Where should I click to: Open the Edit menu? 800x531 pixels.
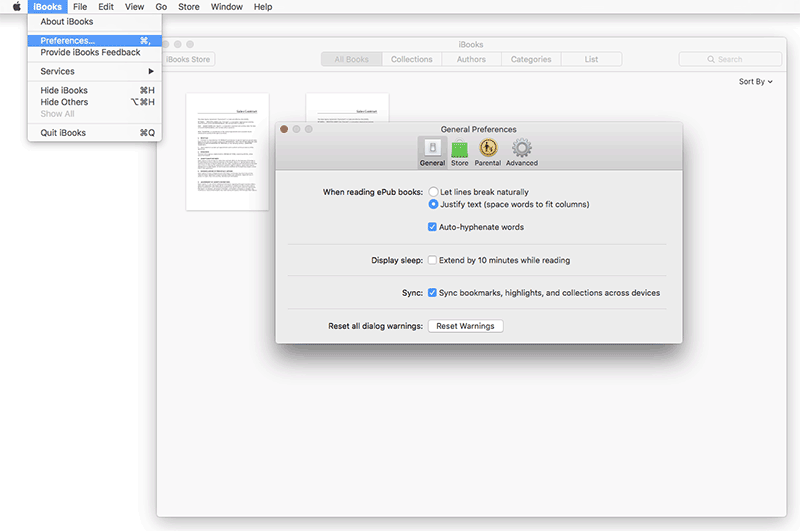coord(106,7)
